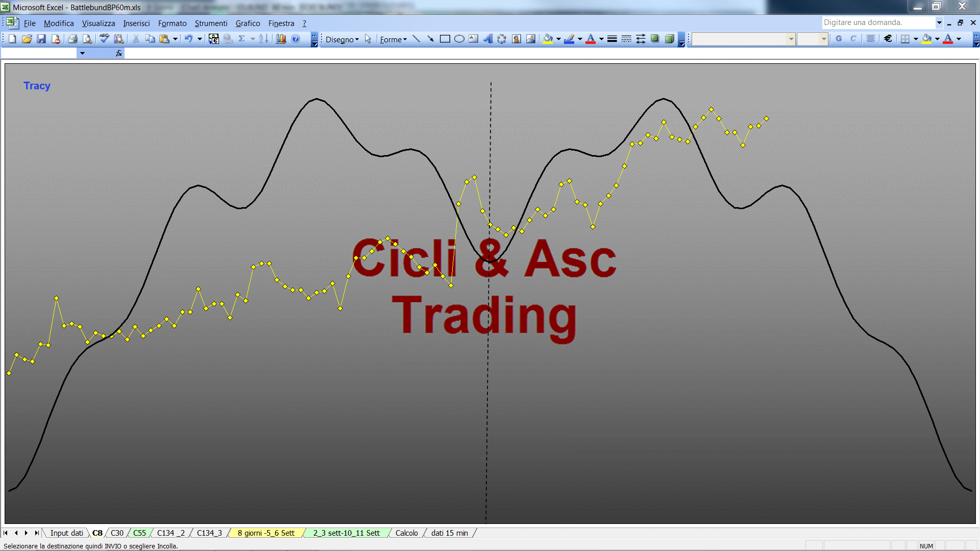This screenshot has height=551, width=980.
Task: Click the Print icon
Action: pyautogui.click(x=73, y=39)
